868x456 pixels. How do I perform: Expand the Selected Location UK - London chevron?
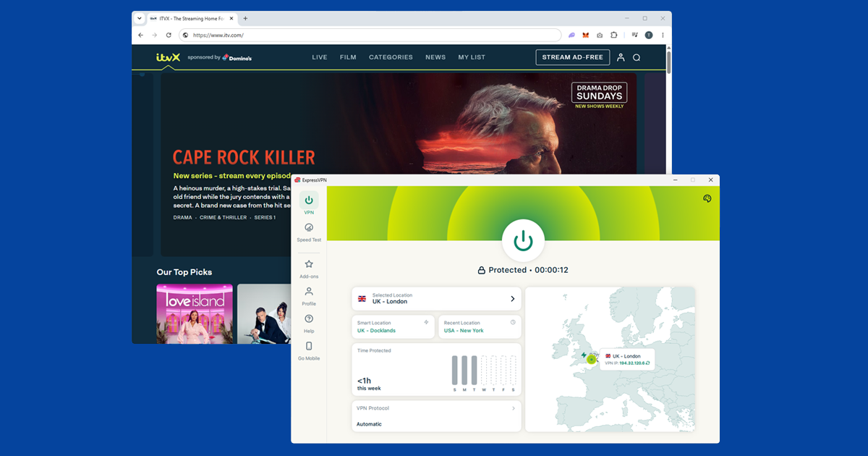513,298
